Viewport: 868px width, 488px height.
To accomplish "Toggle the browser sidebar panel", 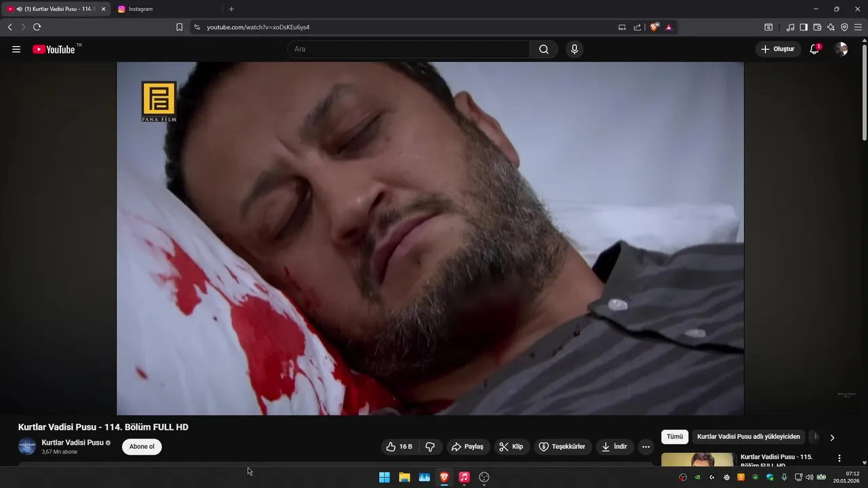I will point(804,27).
